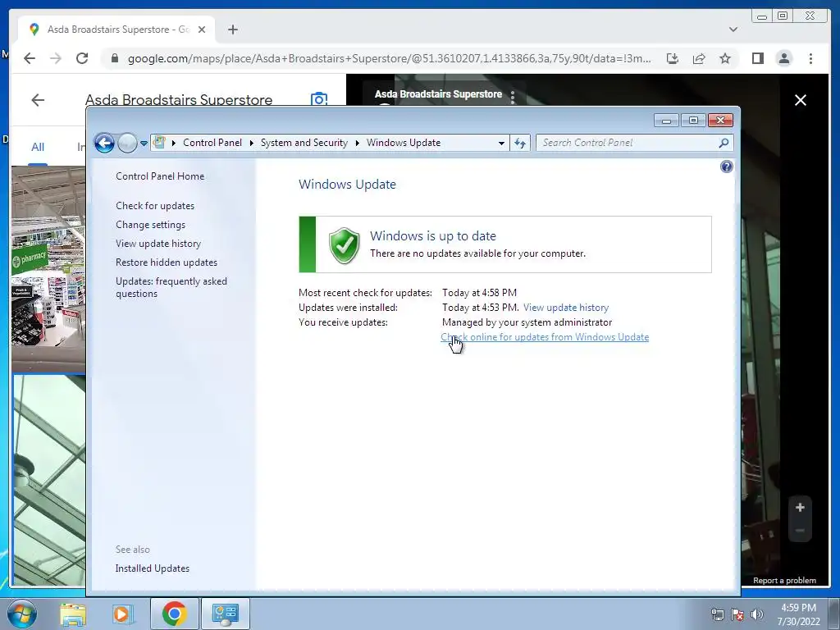Open the three-dot menu on the photo title card

[x=513, y=97]
